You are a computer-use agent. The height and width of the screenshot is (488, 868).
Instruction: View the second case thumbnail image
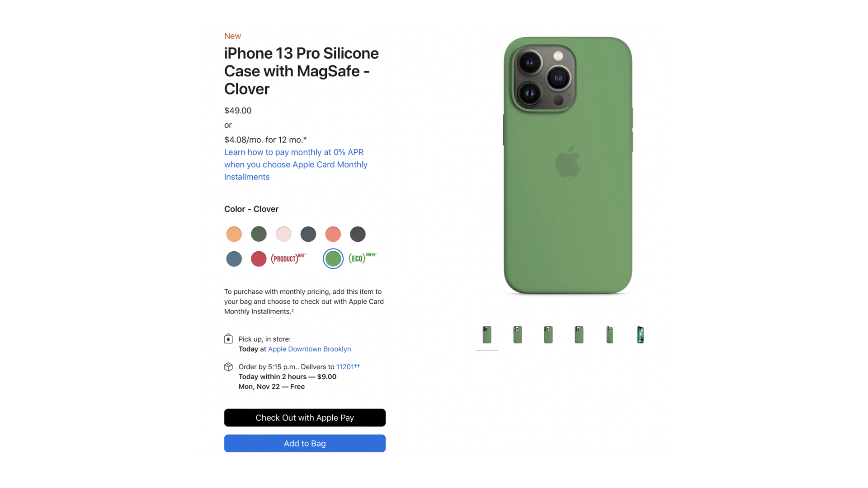coord(518,335)
